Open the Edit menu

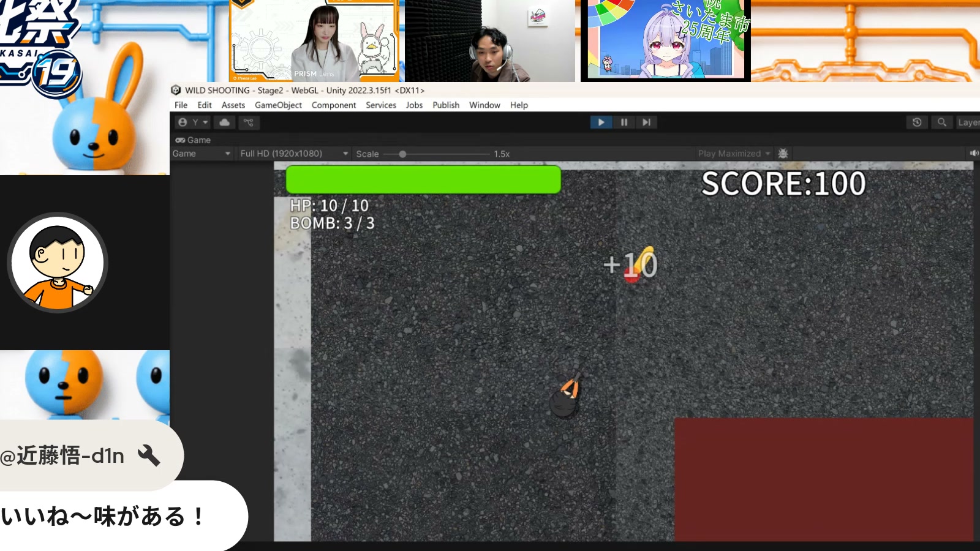pyautogui.click(x=205, y=105)
